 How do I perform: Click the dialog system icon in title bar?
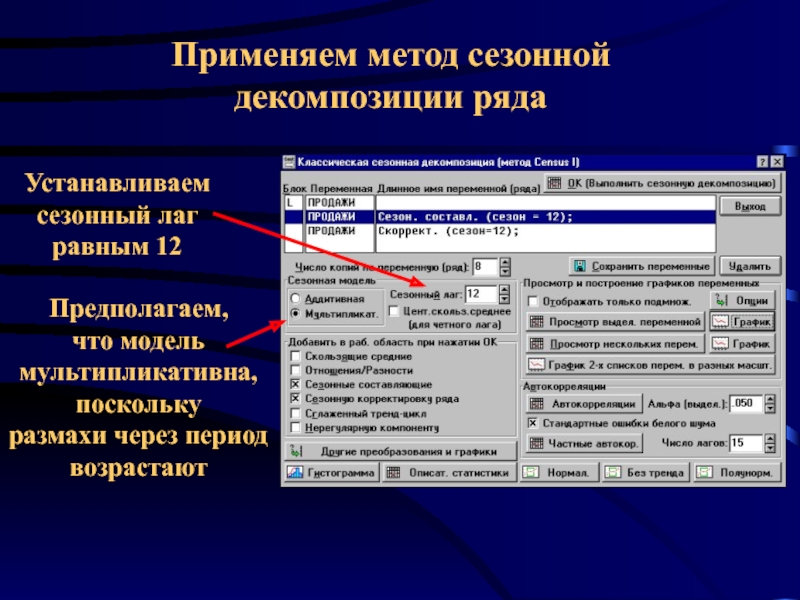point(289,162)
